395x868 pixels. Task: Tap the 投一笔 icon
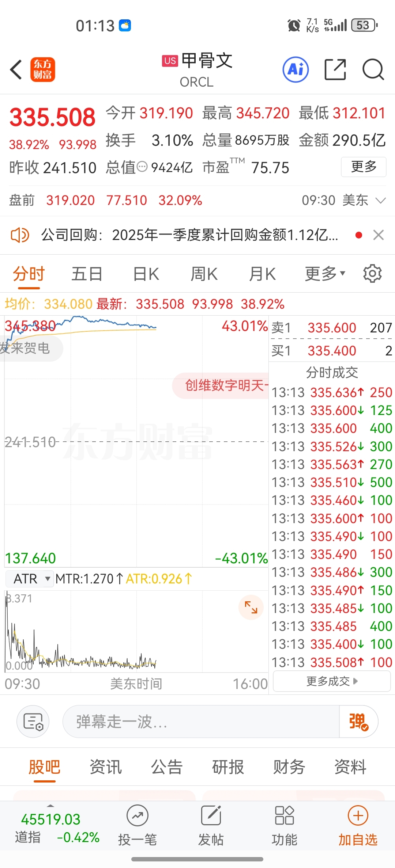(x=138, y=816)
